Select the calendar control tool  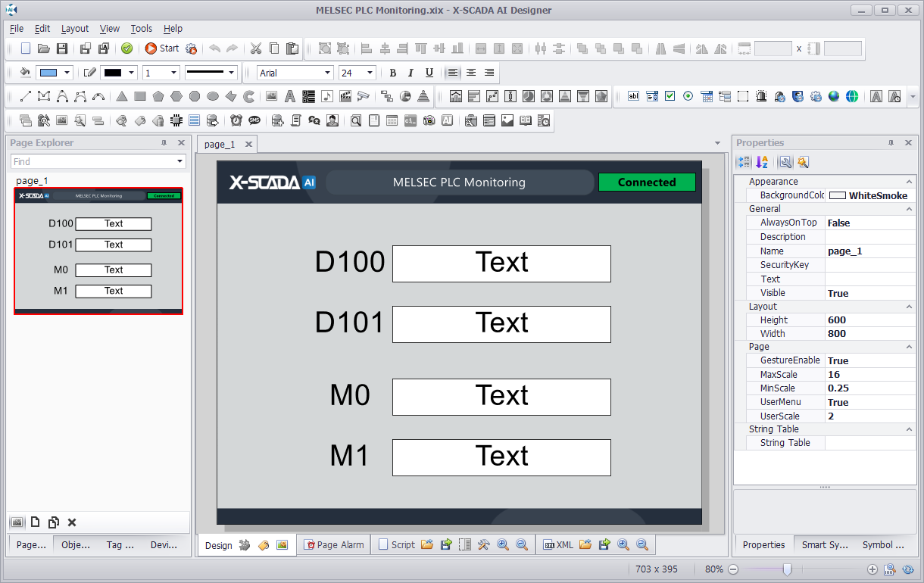pos(707,96)
